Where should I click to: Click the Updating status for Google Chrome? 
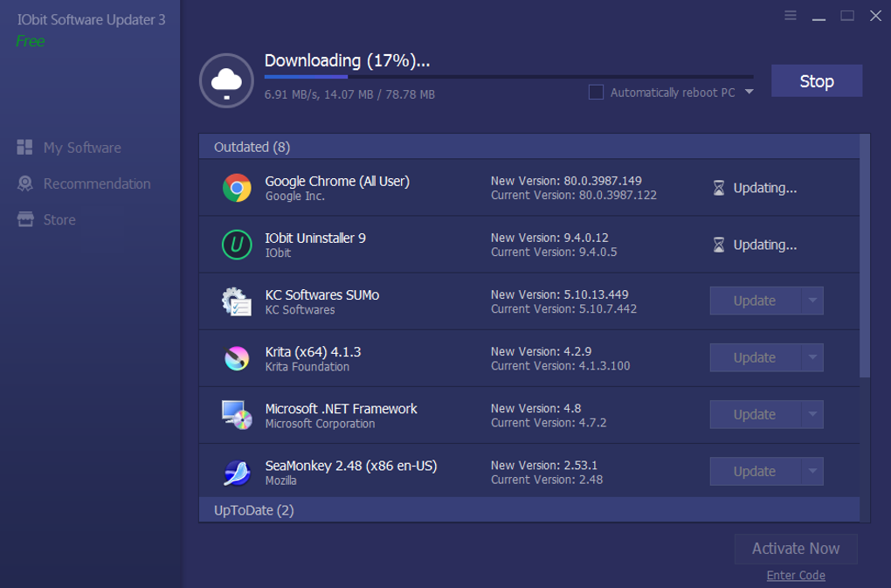pyautogui.click(x=765, y=188)
